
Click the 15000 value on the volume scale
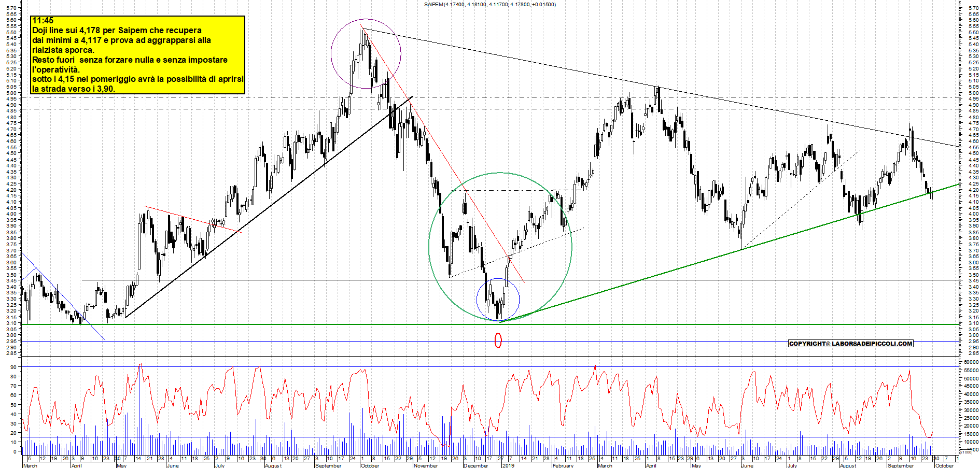pos(971,434)
